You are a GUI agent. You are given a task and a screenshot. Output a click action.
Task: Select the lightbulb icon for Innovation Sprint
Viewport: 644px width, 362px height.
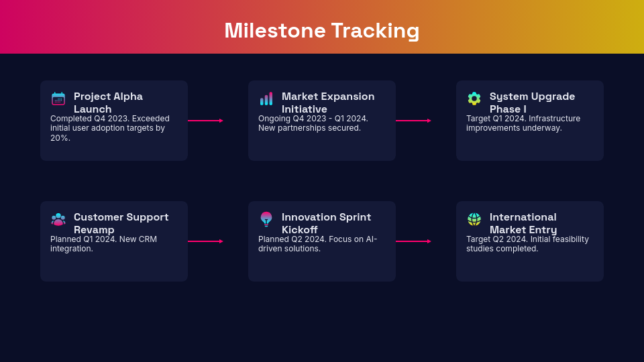coord(266,219)
